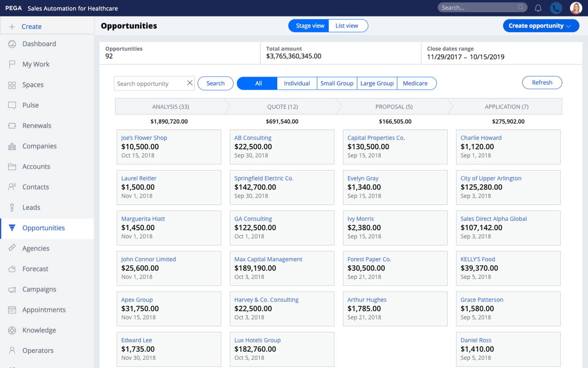Click the Pulse chat bubble icon

12,105
